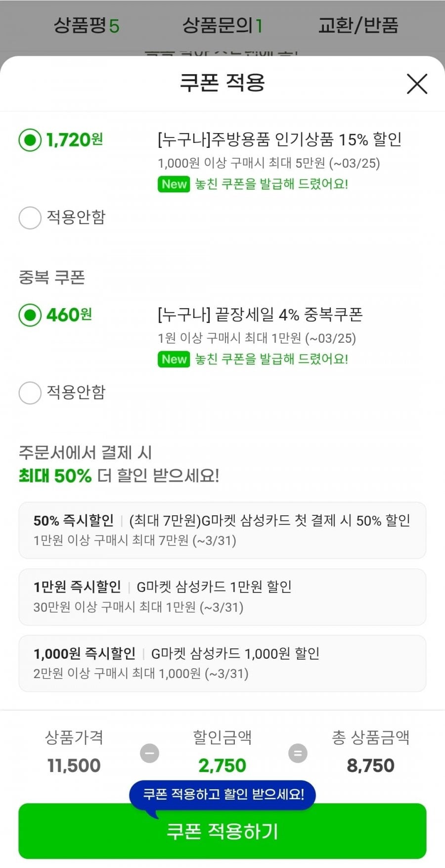Image resolution: width=445 pixels, height=868 pixels.
Task: Tap the 2,750 할인금액 amount
Action: (222, 766)
